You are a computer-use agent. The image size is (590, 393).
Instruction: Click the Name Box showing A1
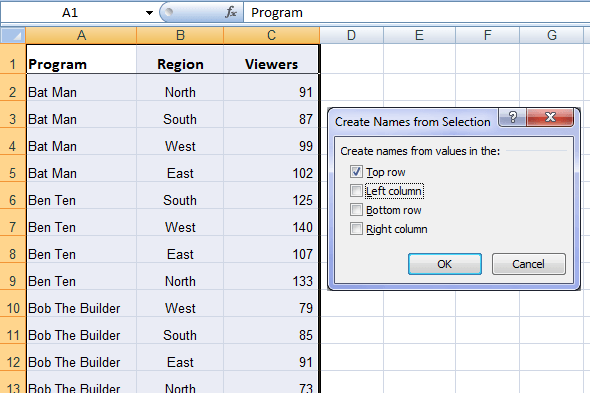pyautogui.click(x=71, y=13)
